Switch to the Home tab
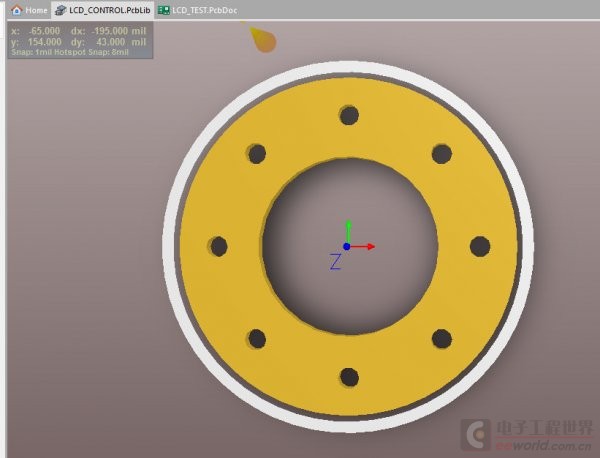 click(29, 10)
